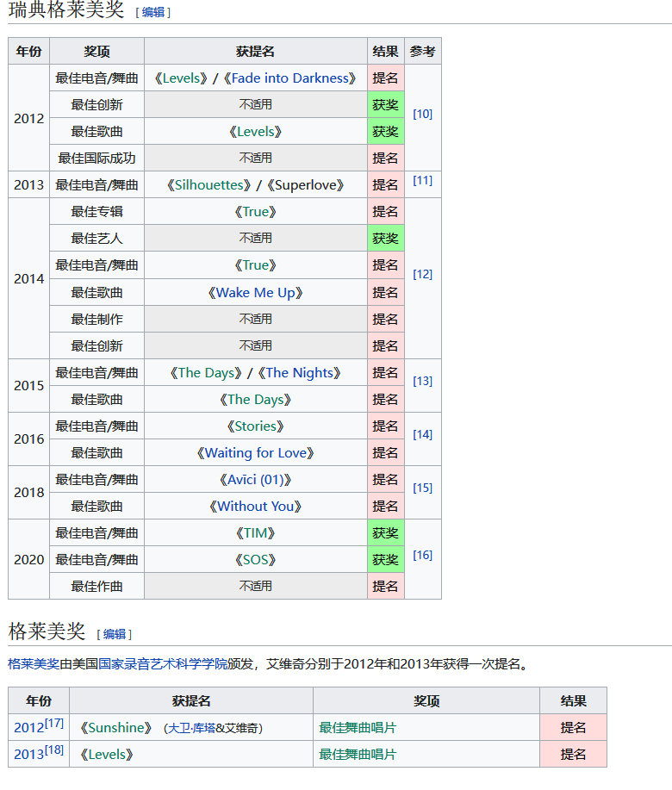Click the 《Superlove》 text
672x790 pixels.
coord(305,185)
